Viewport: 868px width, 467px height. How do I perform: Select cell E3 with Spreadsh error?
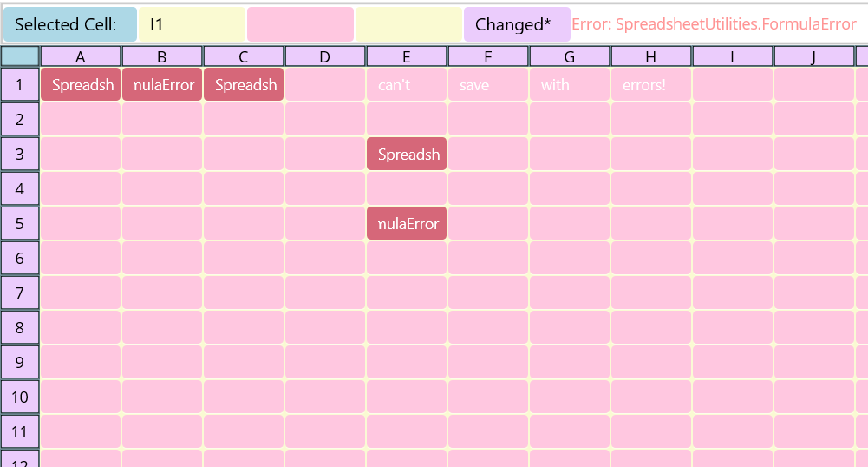pos(407,155)
